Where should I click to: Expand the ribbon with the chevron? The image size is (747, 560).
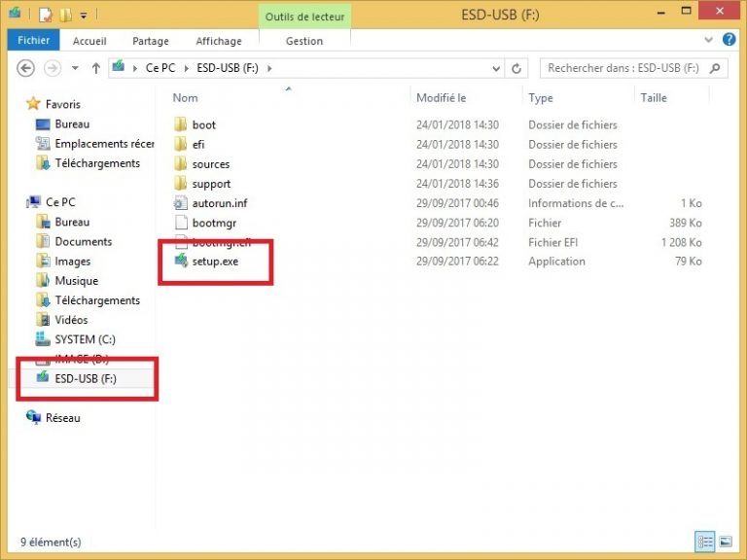pyautogui.click(x=707, y=41)
